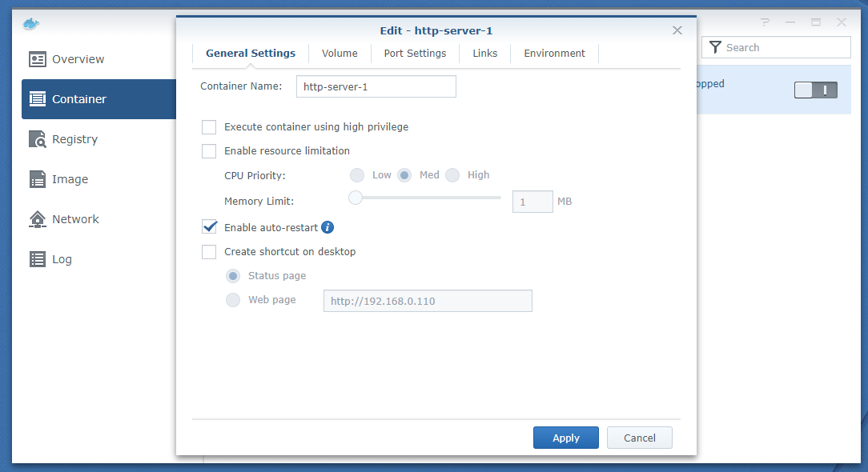Switch to the Volume tab
The height and width of the screenshot is (472, 868).
coord(340,54)
